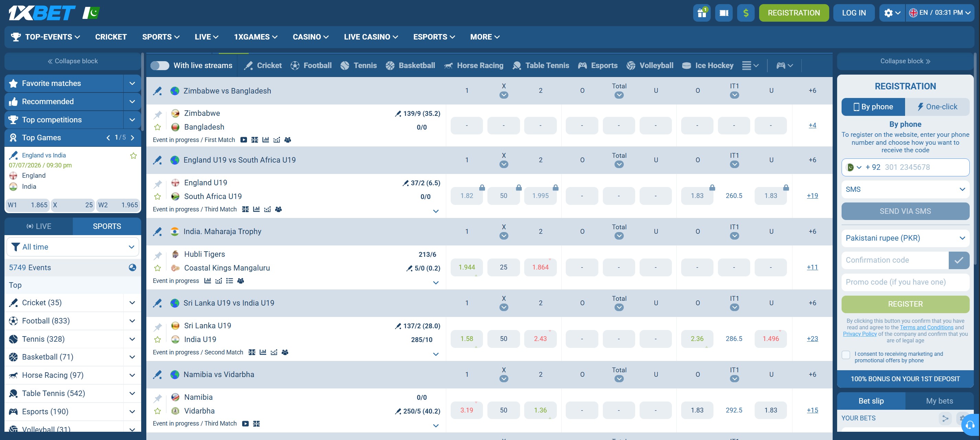Open the gamepad dropdown in sport bar

click(x=785, y=65)
